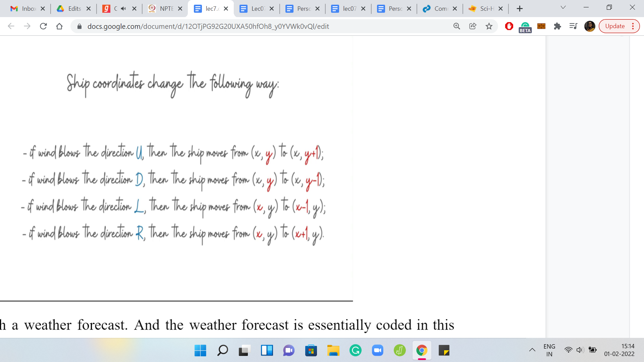The width and height of the screenshot is (644, 362).
Task: Reload the current page
Action: 43,26
